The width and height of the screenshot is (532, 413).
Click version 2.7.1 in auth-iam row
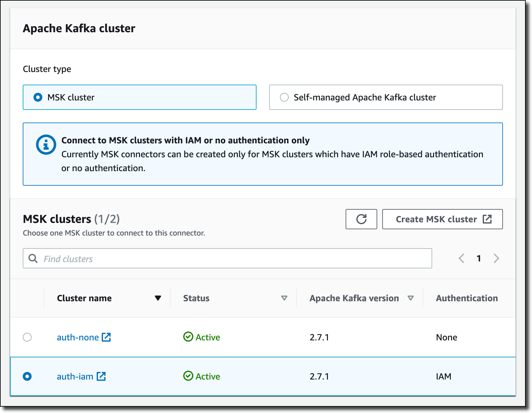[x=319, y=376]
